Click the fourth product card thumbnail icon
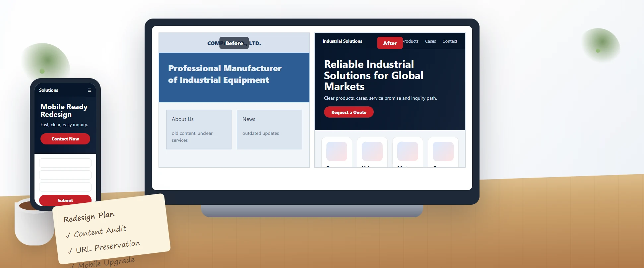Screen dimensions: 644x268 (443, 151)
